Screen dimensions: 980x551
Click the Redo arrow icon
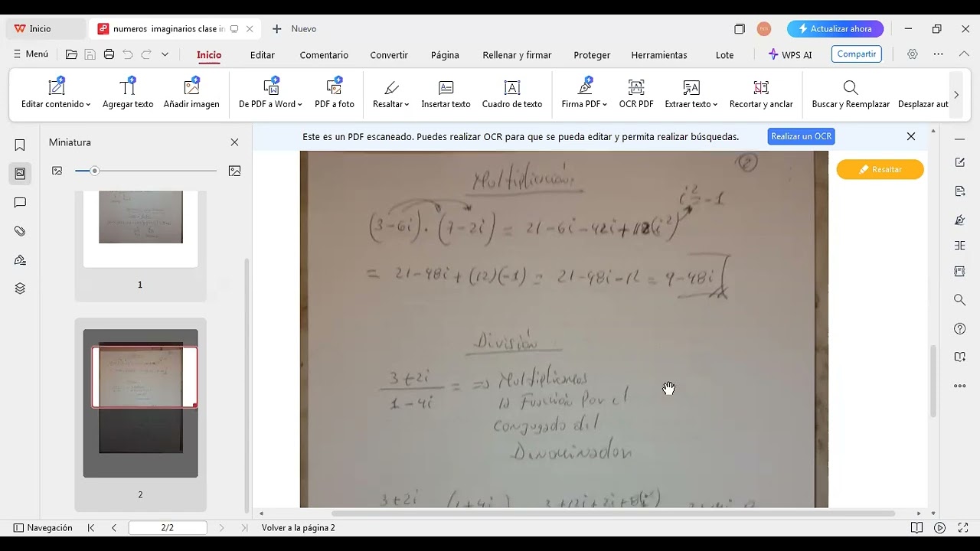(146, 54)
